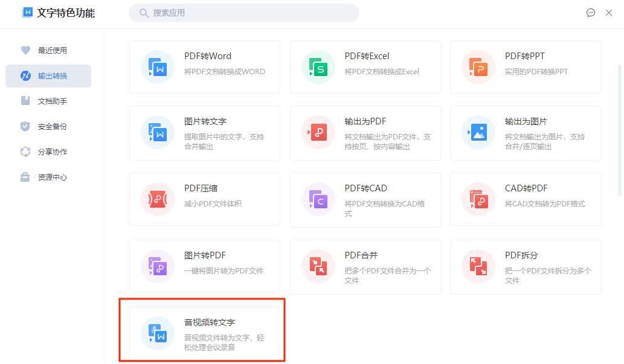Open 输出为PDF by its title
Viewport: 624px width, 364px height.
coord(365,121)
